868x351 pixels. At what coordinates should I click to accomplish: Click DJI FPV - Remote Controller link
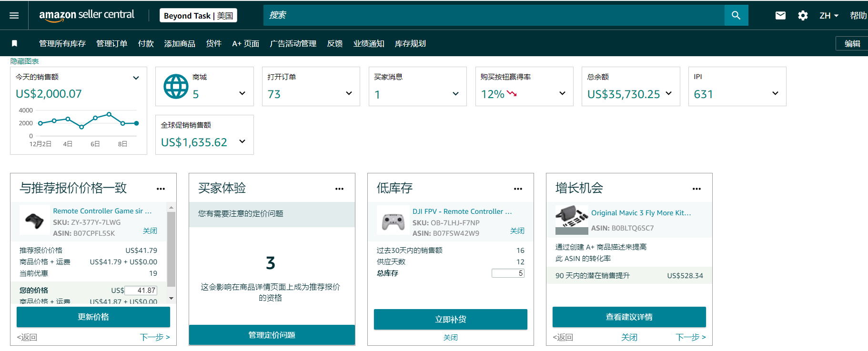(462, 211)
